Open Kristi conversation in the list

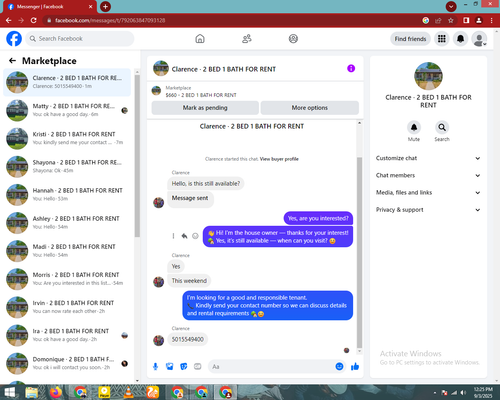click(x=67, y=138)
